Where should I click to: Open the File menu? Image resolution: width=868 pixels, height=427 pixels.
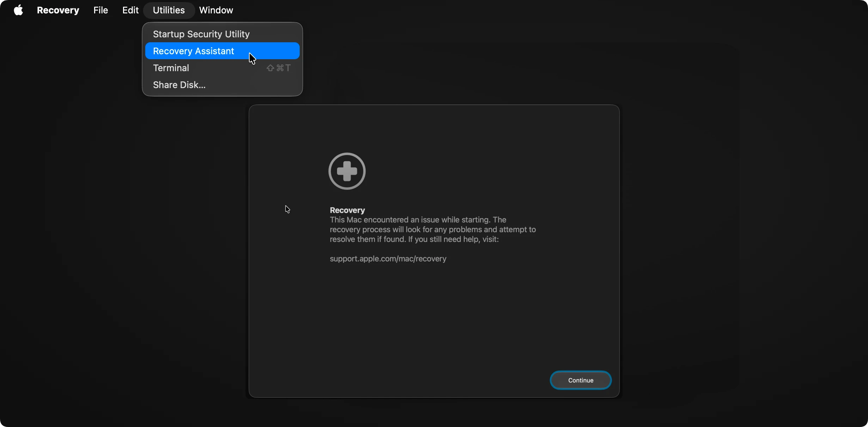click(100, 10)
